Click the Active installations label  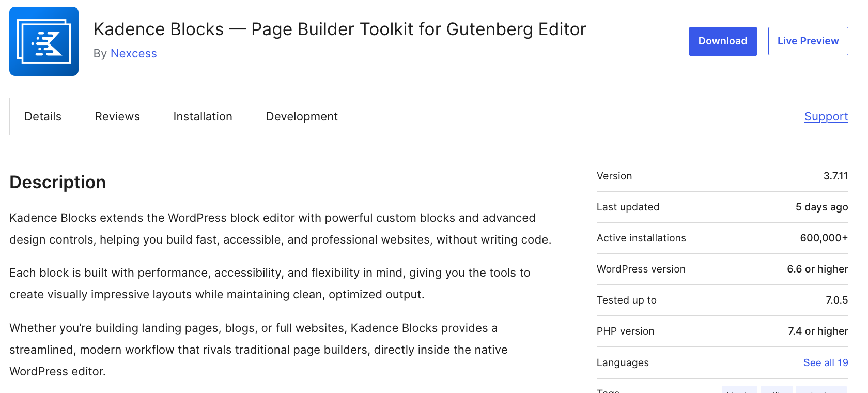click(x=641, y=238)
